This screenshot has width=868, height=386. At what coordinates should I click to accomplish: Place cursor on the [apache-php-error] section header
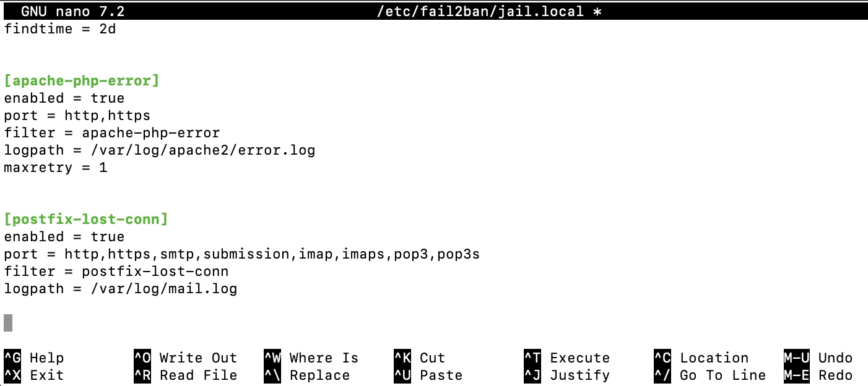point(82,81)
